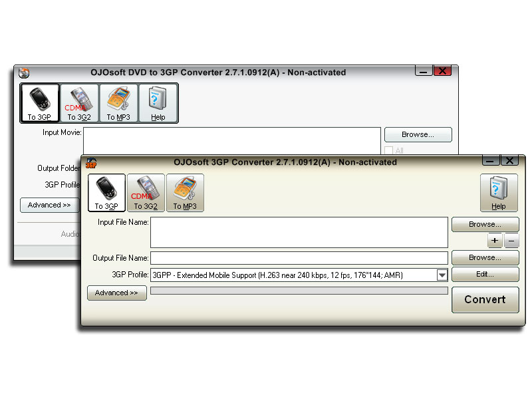This screenshot has height=399, width=532.
Task: Click the Input File Name list box
Action: click(x=299, y=232)
